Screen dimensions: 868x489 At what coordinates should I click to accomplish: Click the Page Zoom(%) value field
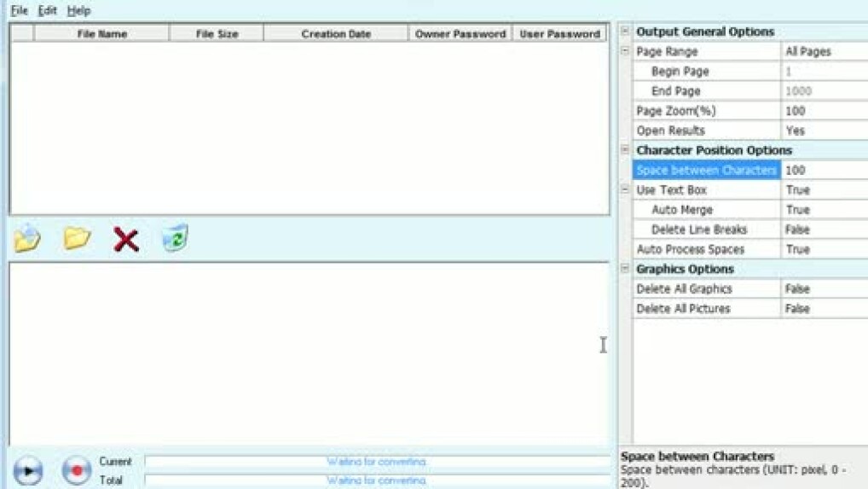pos(823,111)
